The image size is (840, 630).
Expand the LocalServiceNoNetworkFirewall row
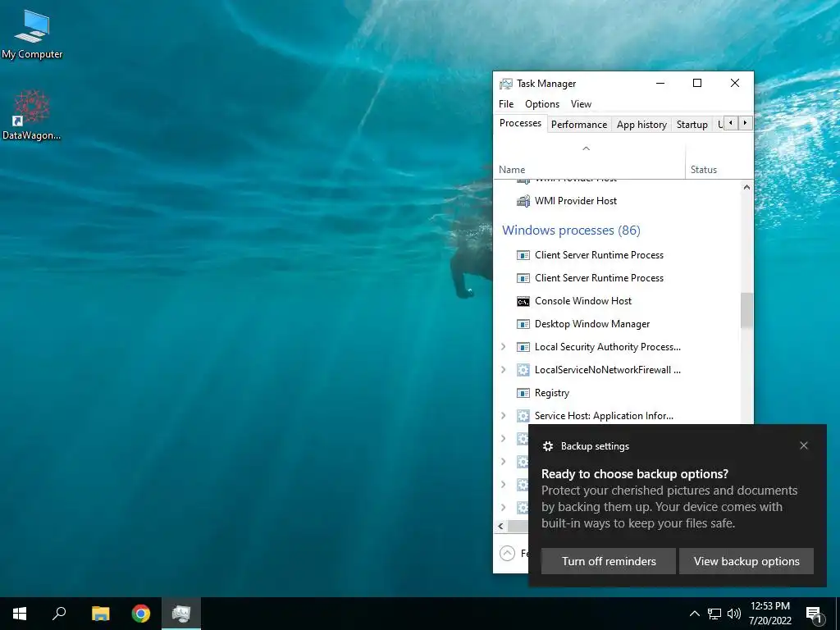503,370
